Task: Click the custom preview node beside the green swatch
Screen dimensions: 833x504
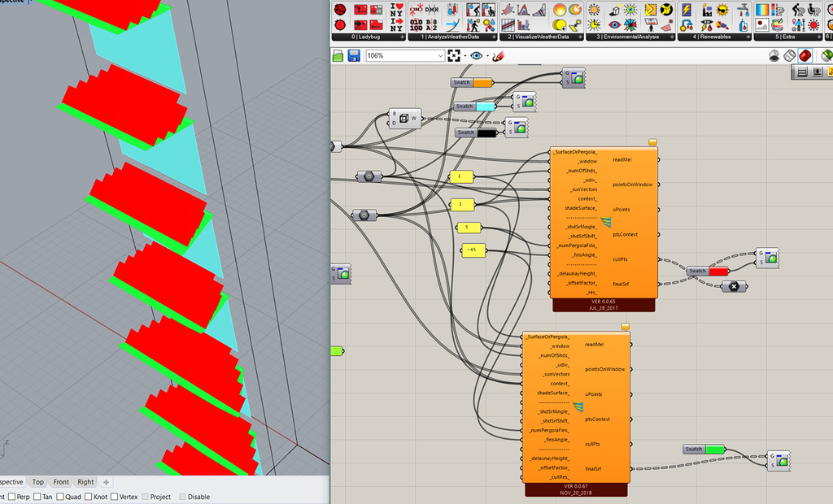Action: [778, 460]
